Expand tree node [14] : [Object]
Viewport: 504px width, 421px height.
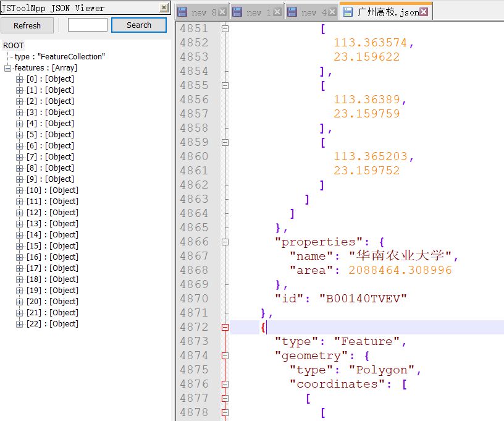coord(19,235)
